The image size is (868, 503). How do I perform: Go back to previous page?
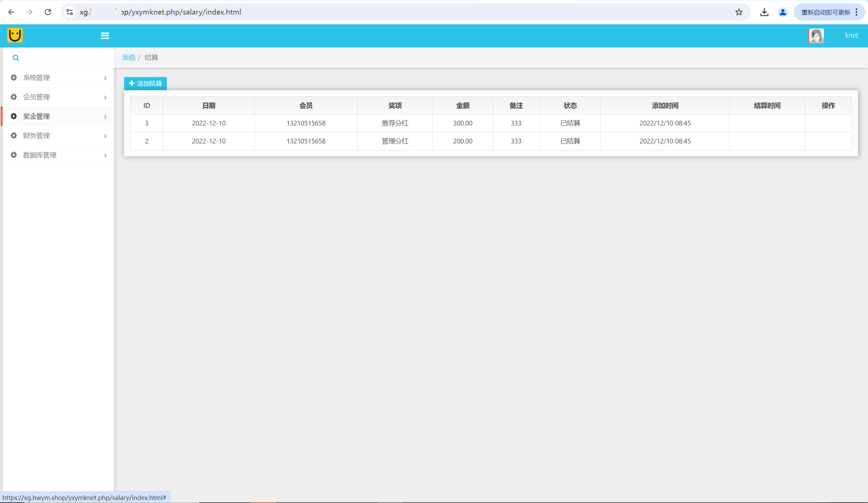coord(11,12)
